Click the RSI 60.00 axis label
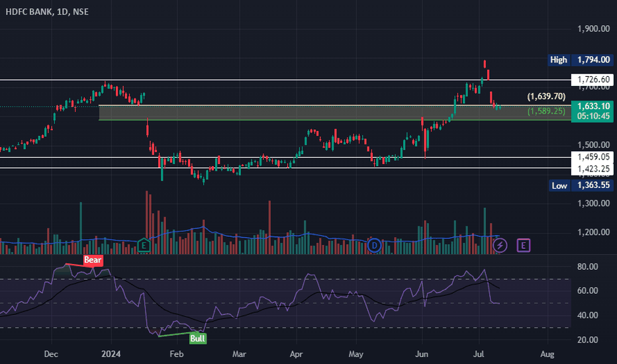The width and height of the screenshot is (617, 364). coord(587,291)
